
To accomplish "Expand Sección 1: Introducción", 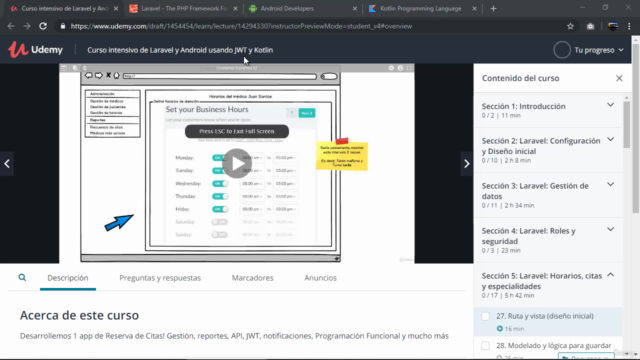I will pos(610,105).
